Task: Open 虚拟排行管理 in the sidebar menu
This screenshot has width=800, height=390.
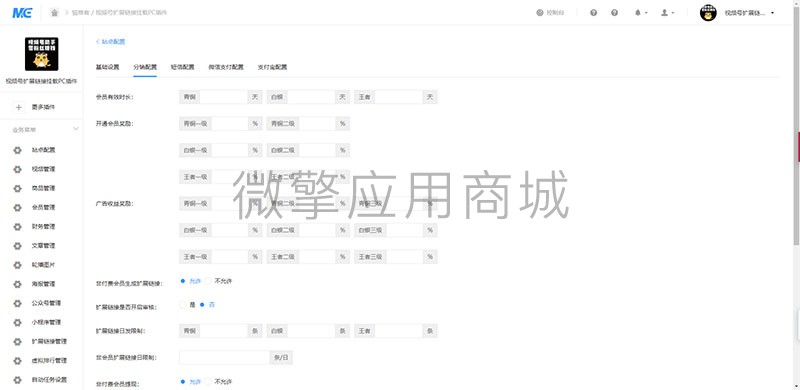Action: click(49, 360)
